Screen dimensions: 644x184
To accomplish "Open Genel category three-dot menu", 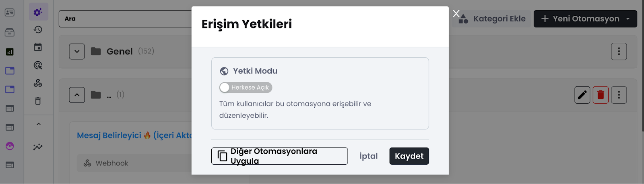I will click(x=619, y=51).
